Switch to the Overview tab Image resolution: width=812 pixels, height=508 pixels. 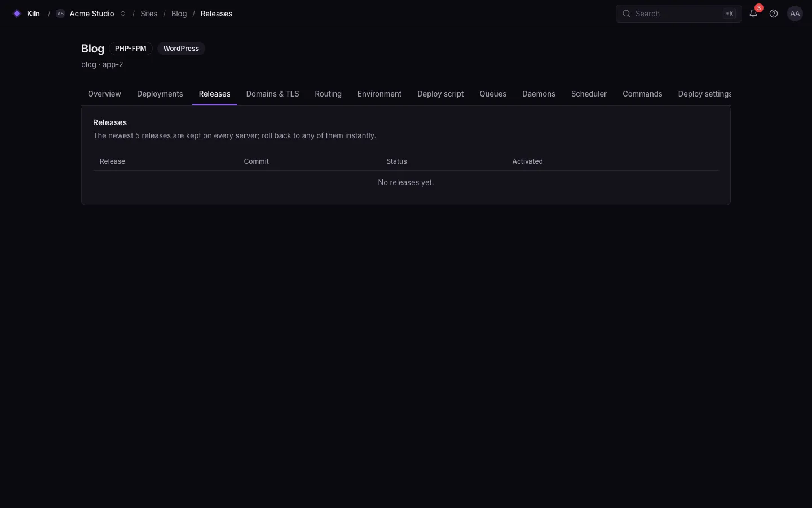click(x=104, y=94)
